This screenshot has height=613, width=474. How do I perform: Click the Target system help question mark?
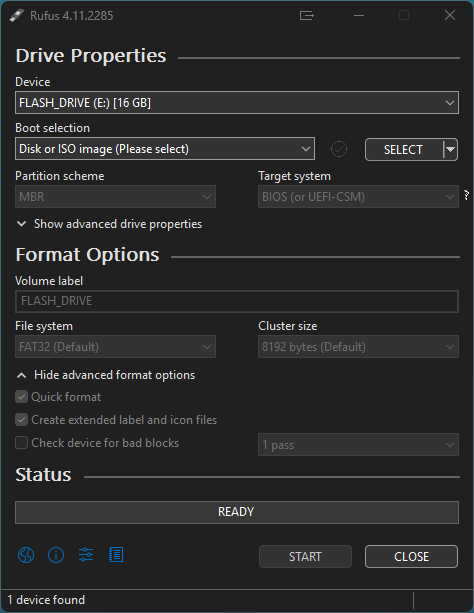[x=466, y=195]
